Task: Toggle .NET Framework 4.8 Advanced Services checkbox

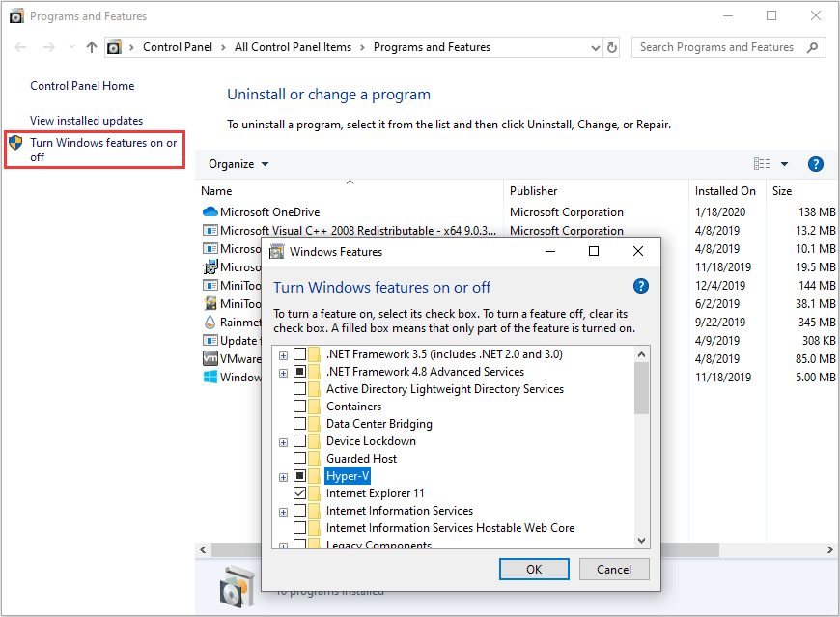Action: pyautogui.click(x=300, y=371)
